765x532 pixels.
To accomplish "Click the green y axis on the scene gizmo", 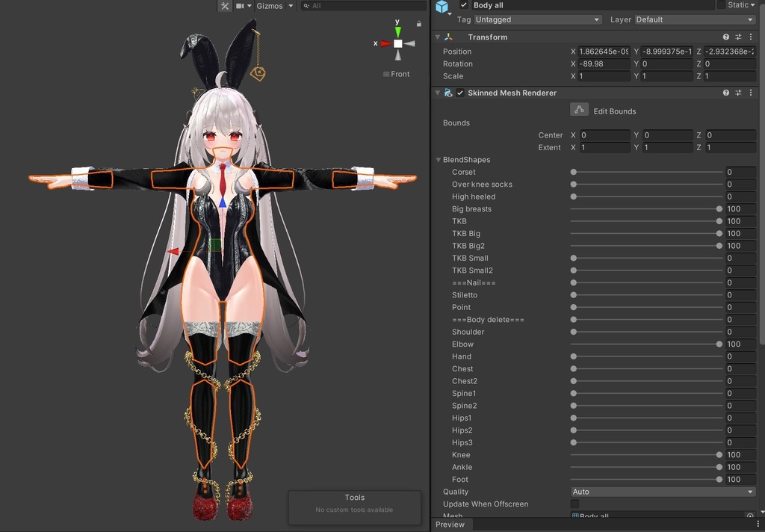I will coord(397,30).
